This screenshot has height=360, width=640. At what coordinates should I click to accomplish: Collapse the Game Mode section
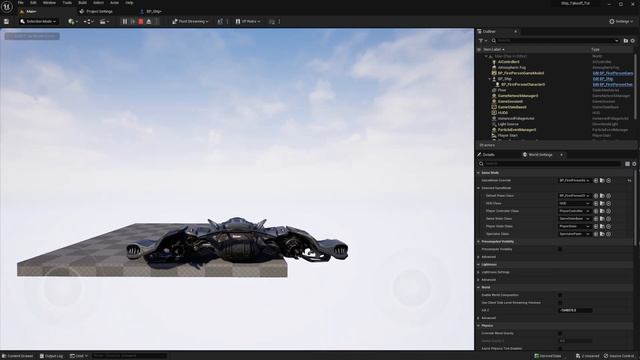[x=479, y=173]
